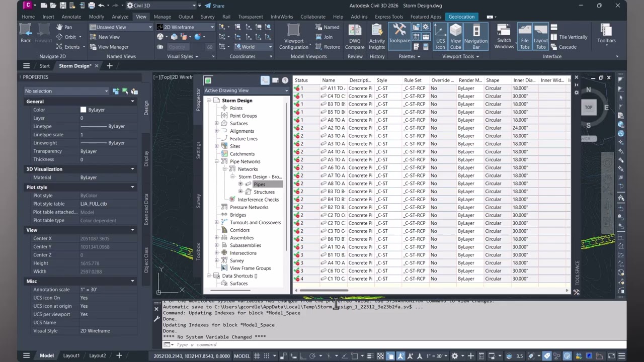Screen dimensions: 644x362
Task: Switch to the Start file tab
Action: [x=45, y=66]
